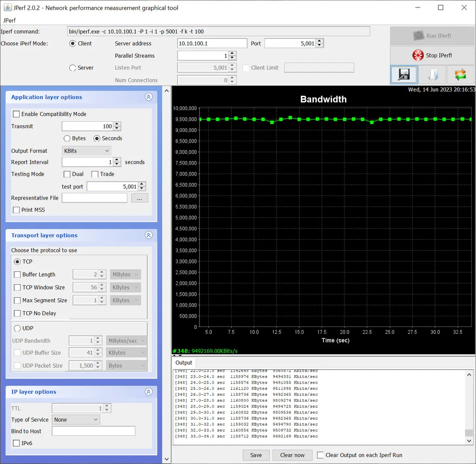Open the JPerf menu
Screen dimensions: 476x464
click(x=9, y=20)
